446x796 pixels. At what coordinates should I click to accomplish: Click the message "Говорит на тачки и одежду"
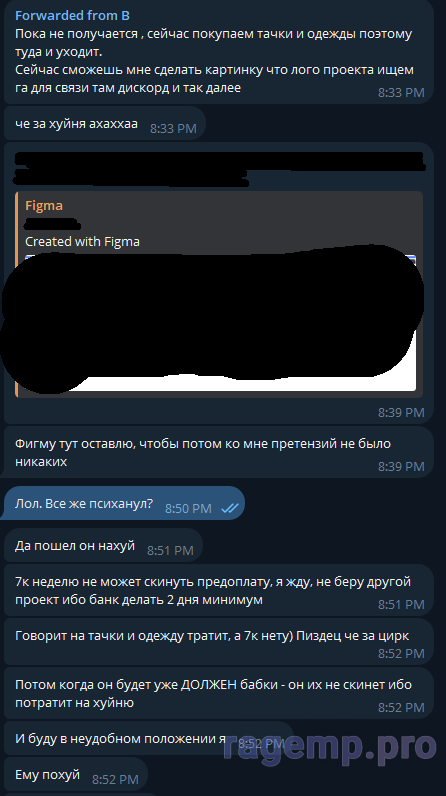pyautogui.click(x=219, y=642)
